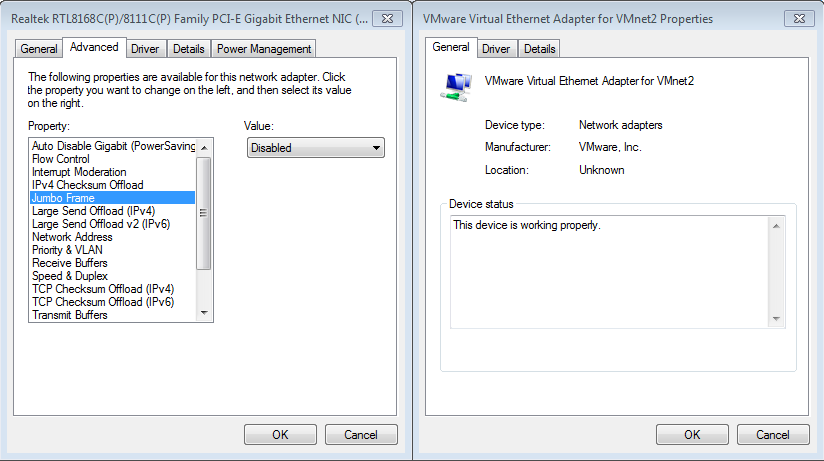Select the highlighted Jumbo Frame property
Image resolution: width=824 pixels, height=461 pixels.
pos(113,198)
